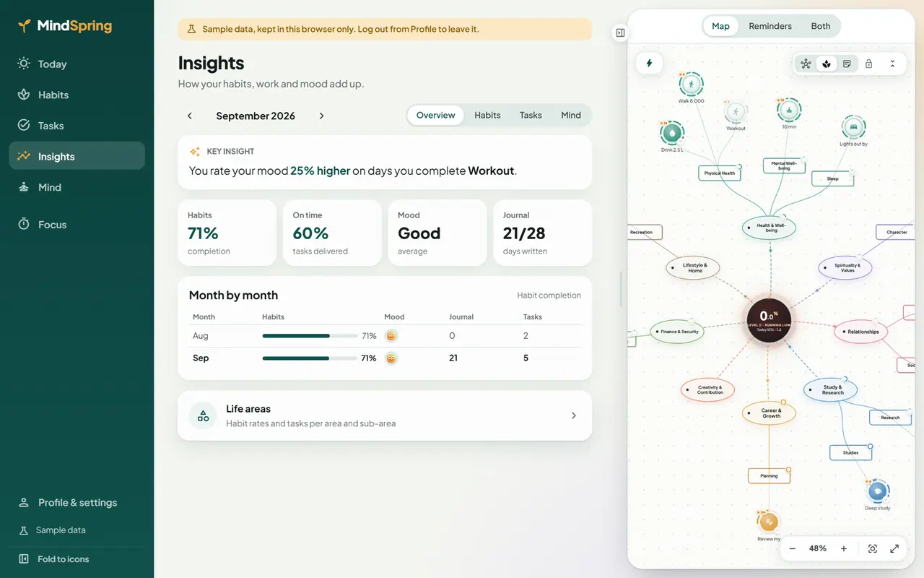Open the Today page in sidebar
Viewport: 924px width, 578px height.
(x=77, y=64)
